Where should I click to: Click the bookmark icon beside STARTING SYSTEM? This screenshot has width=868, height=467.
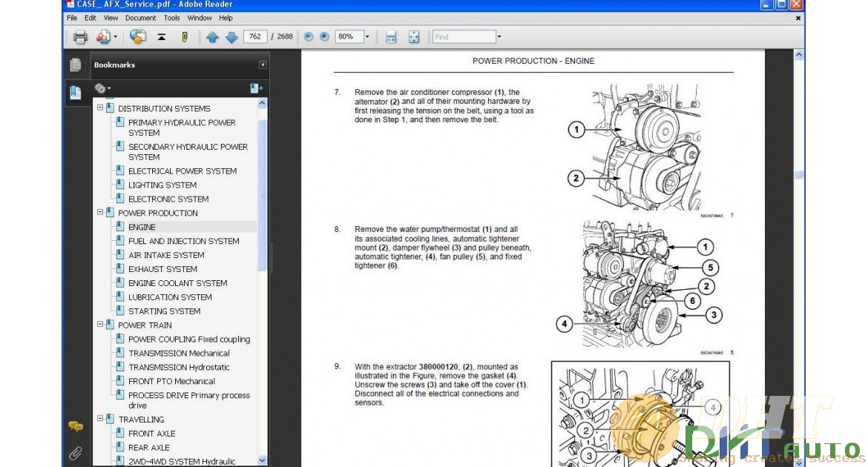tap(120, 311)
